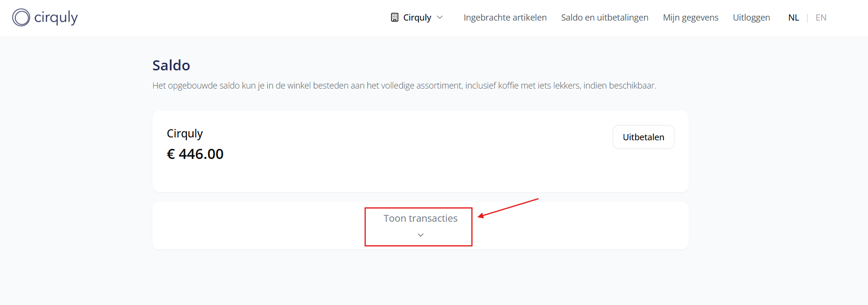Log out via Uitloggen

pos(751,18)
